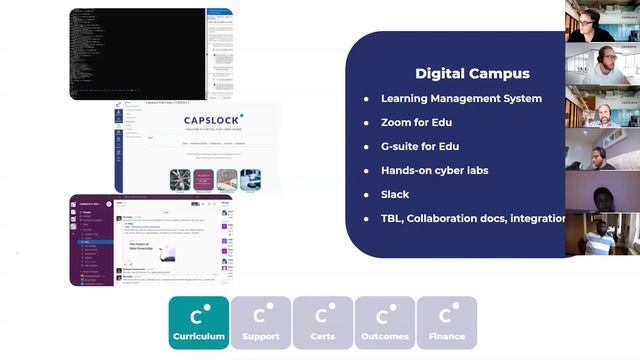Go to the Outcomes tile
This screenshot has width=640, height=360.
(385, 322)
